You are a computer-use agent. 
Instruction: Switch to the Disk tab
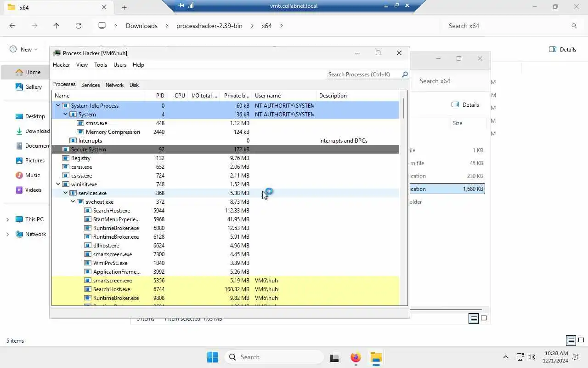coord(134,85)
